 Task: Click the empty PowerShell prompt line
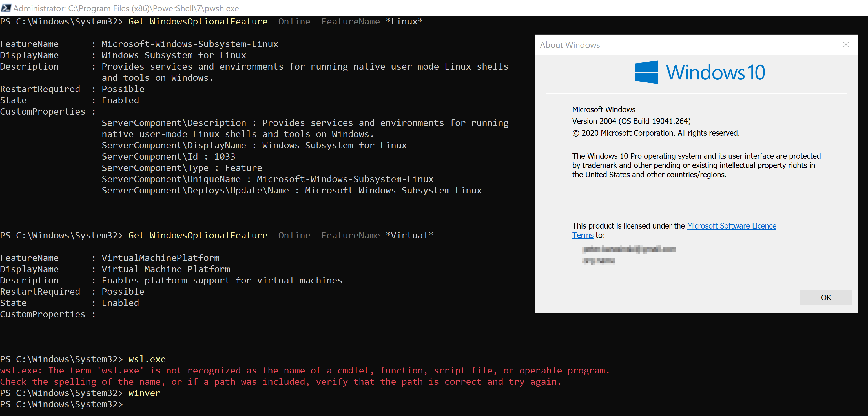point(62,404)
